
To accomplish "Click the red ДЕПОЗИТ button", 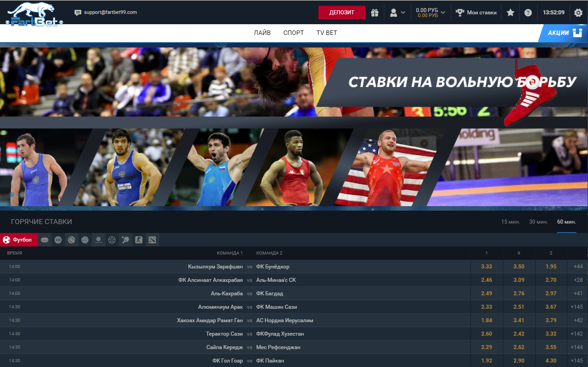I will tap(342, 13).
